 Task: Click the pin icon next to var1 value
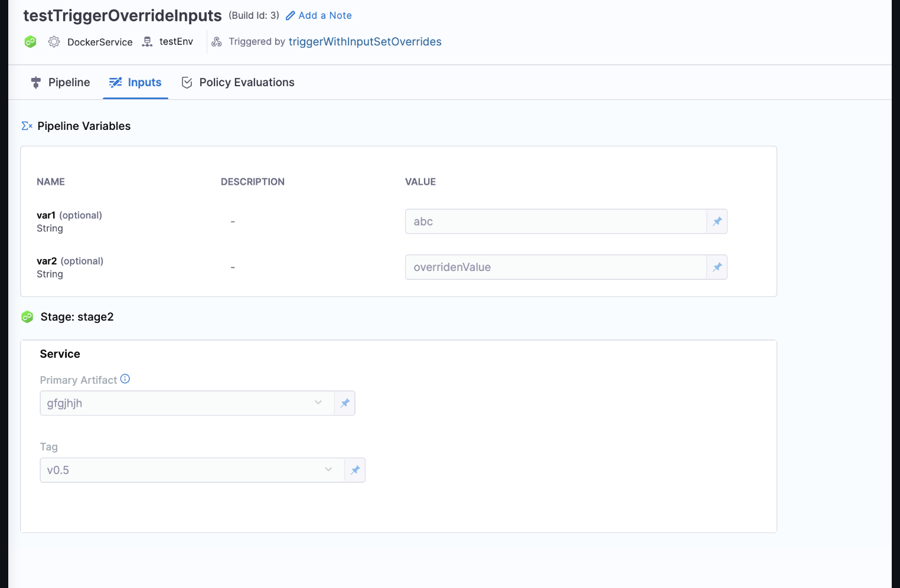pyautogui.click(x=717, y=221)
